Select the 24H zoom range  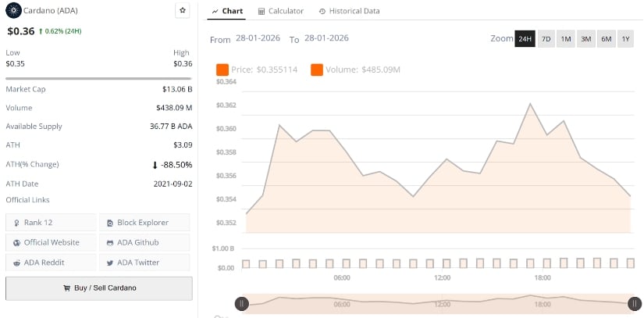tap(525, 38)
